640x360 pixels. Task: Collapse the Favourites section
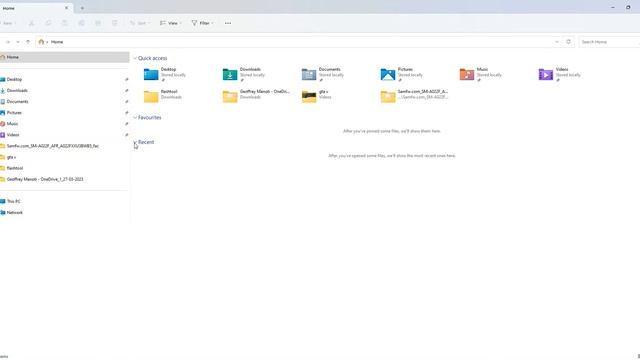(x=135, y=118)
